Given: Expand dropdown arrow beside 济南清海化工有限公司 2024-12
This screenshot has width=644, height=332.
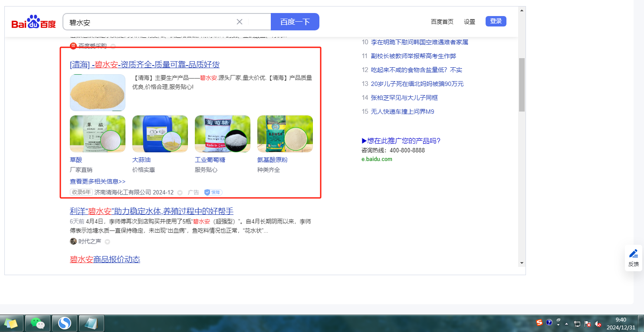Looking at the screenshot, I should pyautogui.click(x=180, y=193).
